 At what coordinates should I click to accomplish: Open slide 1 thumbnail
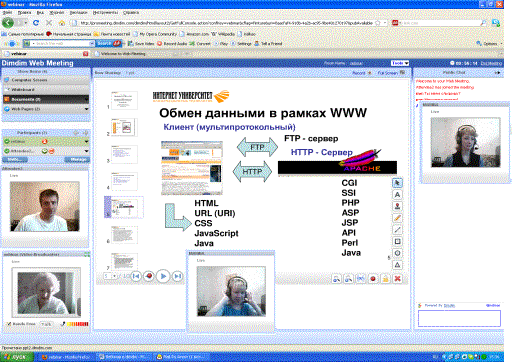pyautogui.click(x=124, y=100)
